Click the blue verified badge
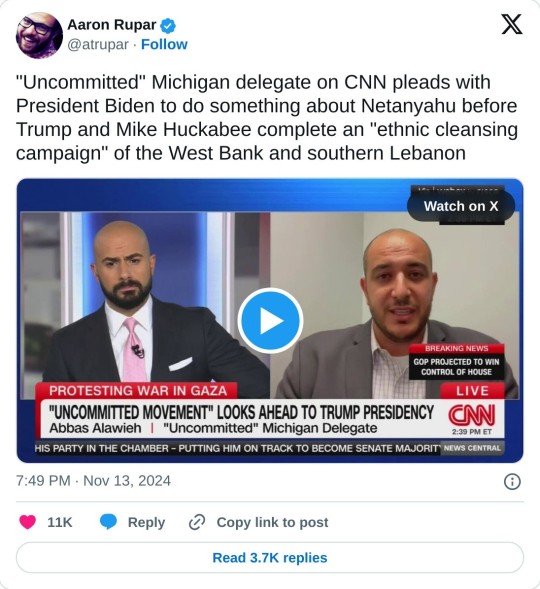 tap(168, 26)
